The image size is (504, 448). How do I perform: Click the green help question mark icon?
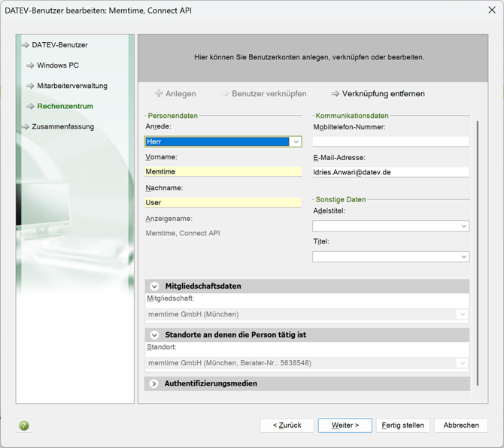point(24,425)
